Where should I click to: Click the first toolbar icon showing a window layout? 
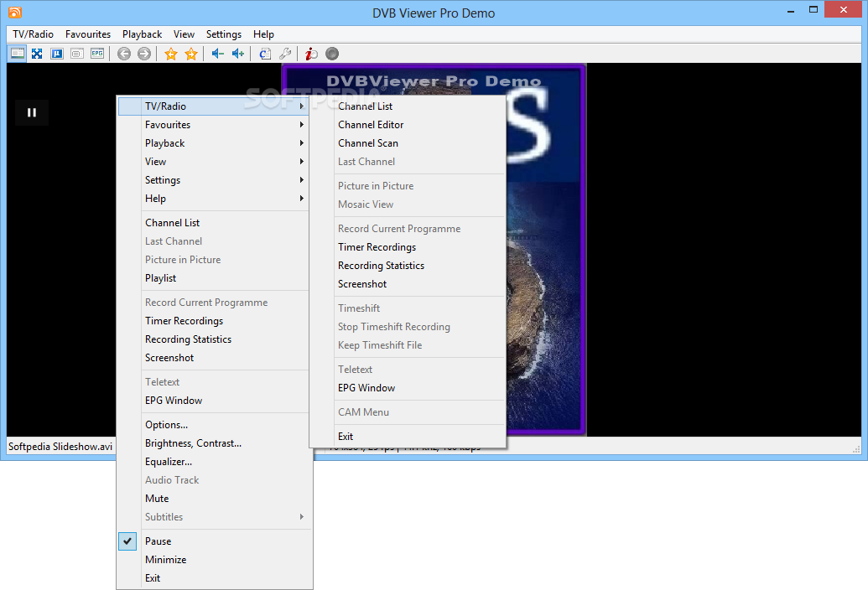pyautogui.click(x=17, y=54)
